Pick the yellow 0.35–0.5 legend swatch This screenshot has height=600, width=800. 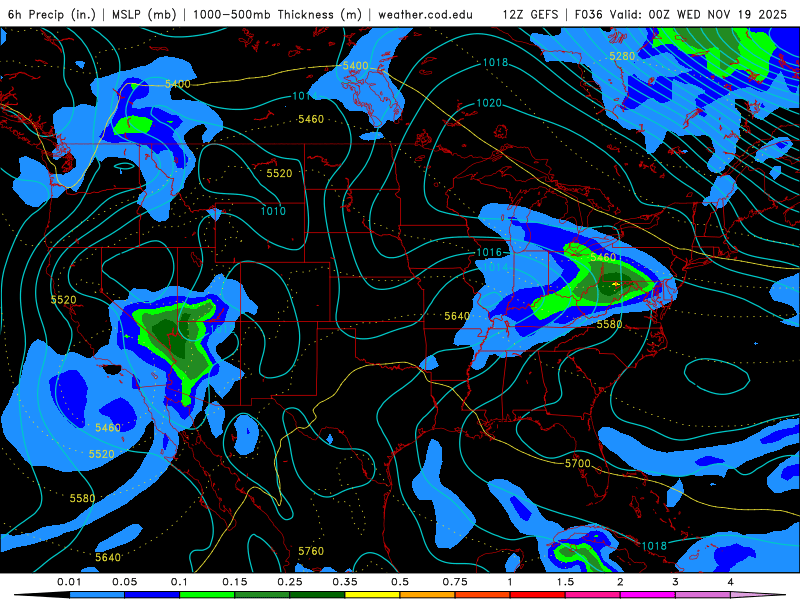(x=372, y=595)
